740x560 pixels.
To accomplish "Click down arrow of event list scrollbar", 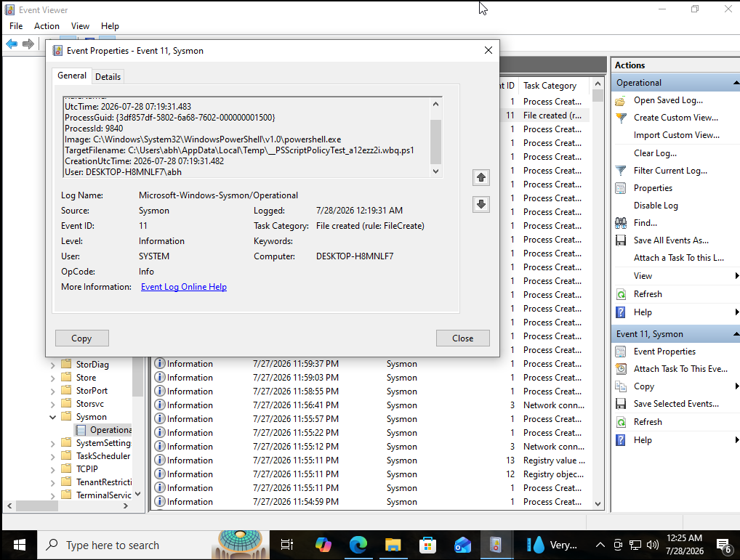I will click(598, 503).
